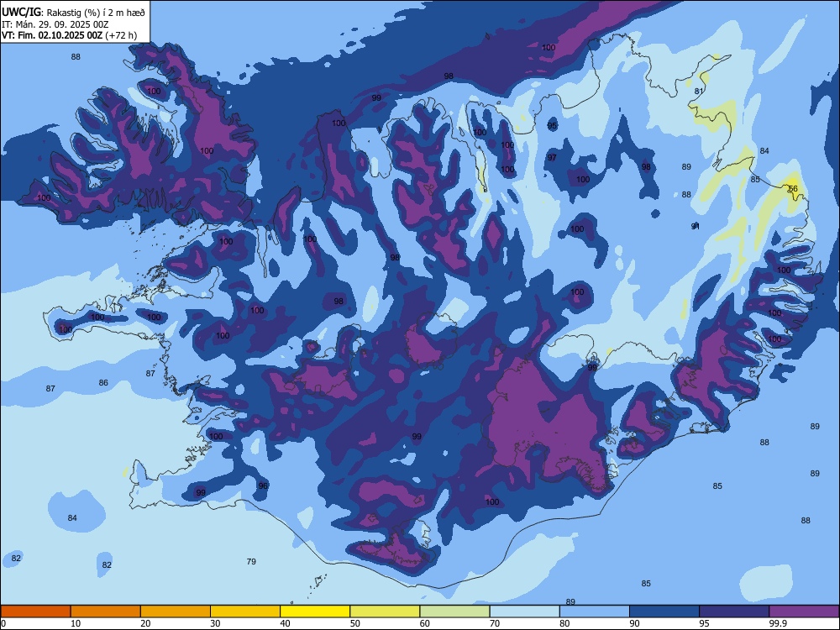This screenshot has width=840, height=630.
Task: Click the initial time 'IT: Mán. 29. 09. 2025 00Z'
Action: pos(55,24)
